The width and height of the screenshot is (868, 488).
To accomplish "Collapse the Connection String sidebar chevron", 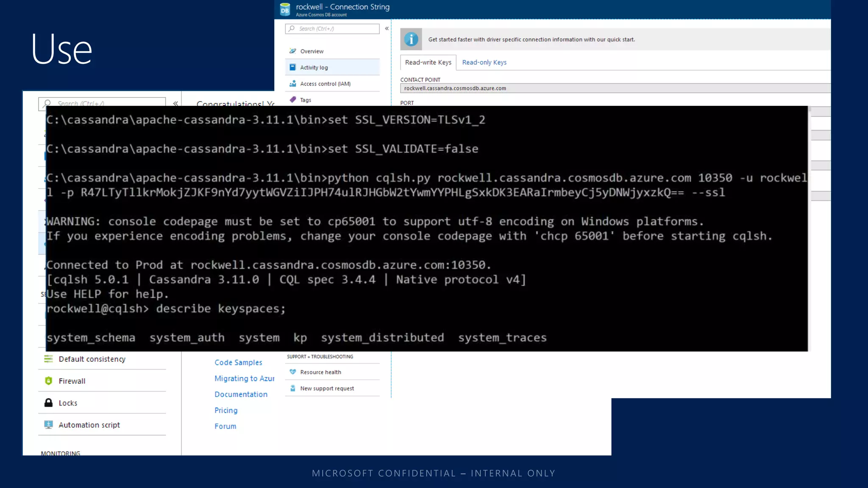I will (x=387, y=28).
